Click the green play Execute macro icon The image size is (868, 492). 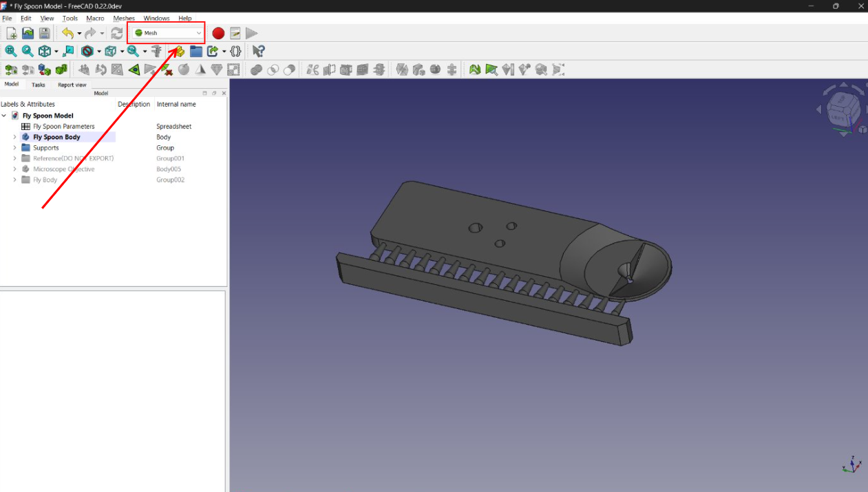pyautogui.click(x=252, y=33)
